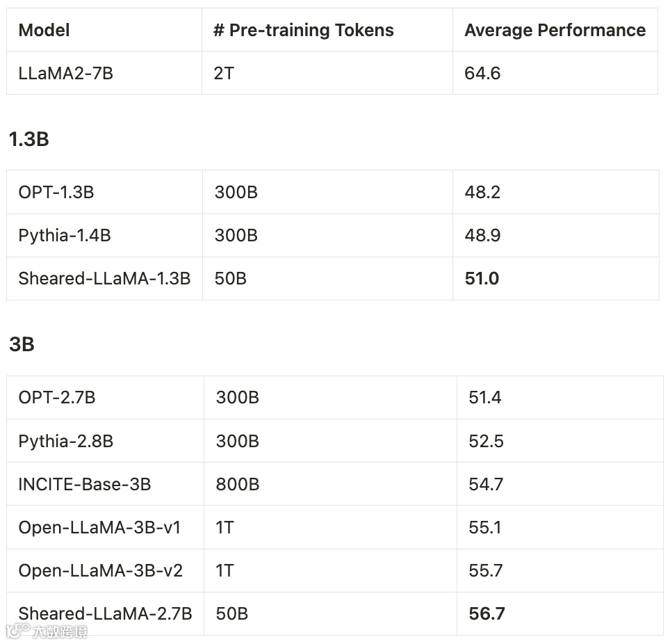This screenshot has width=670, height=644.
Task: Click the "Average Performance" column header
Action: click(555, 31)
